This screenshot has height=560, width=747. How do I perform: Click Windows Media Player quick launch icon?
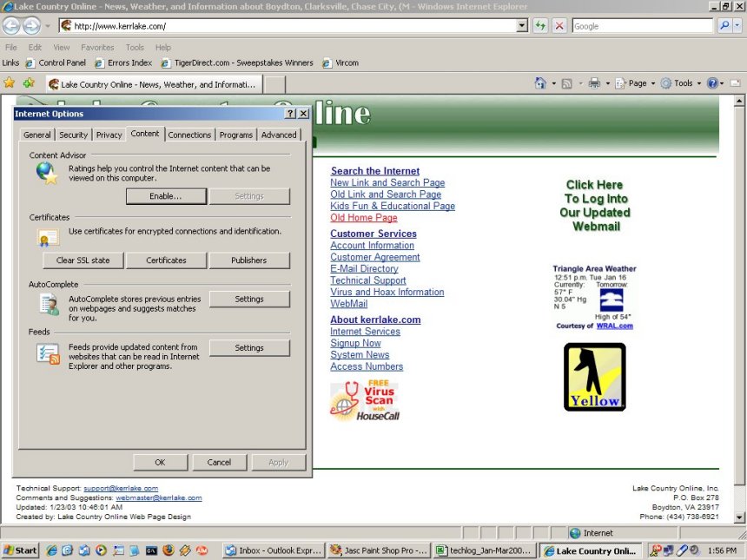101,550
